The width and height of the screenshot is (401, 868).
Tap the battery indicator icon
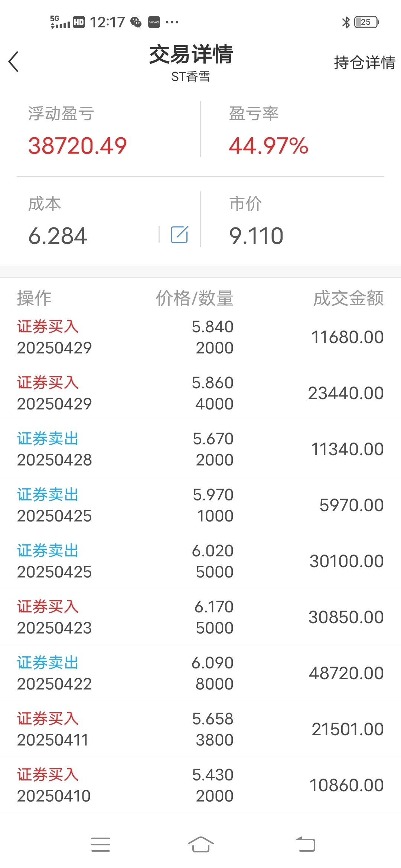pyautogui.click(x=366, y=22)
